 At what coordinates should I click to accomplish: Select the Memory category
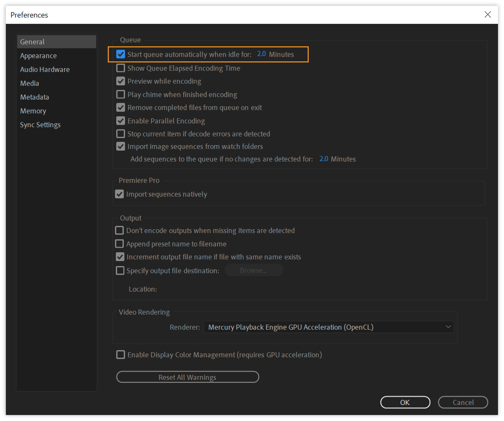coord(33,111)
